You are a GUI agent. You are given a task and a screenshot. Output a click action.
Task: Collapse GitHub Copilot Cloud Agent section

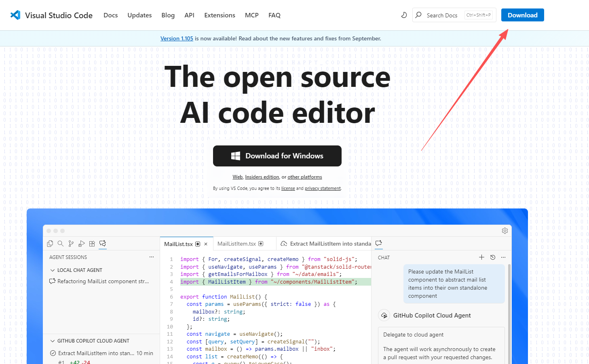tap(53, 341)
